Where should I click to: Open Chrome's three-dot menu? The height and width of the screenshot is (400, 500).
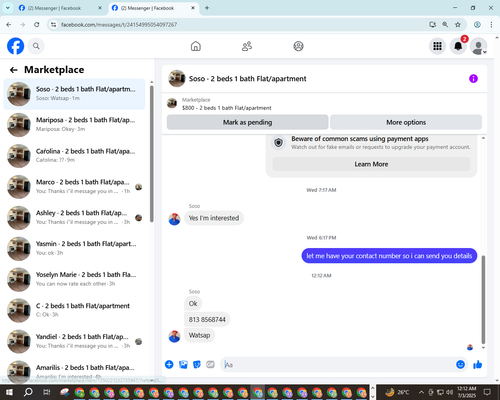491,24
